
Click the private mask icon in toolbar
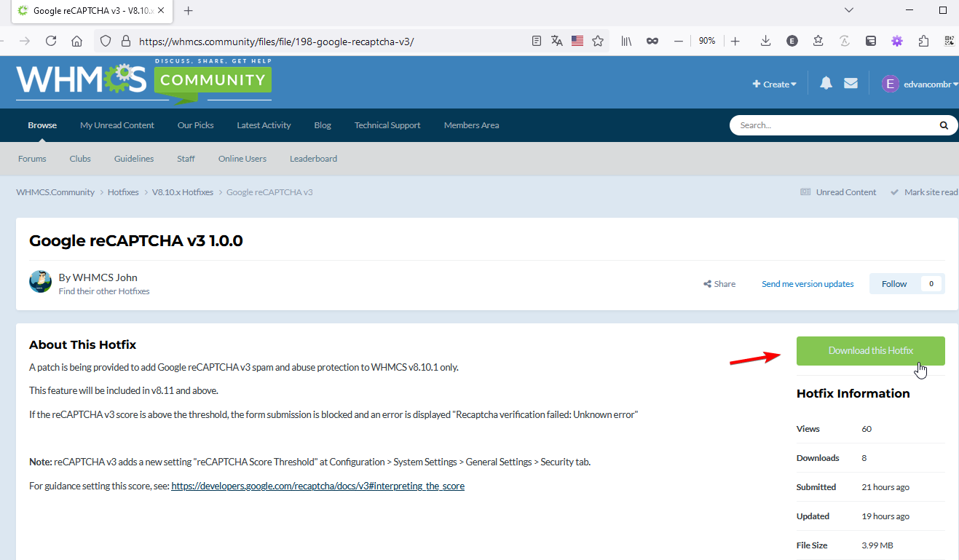click(652, 42)
